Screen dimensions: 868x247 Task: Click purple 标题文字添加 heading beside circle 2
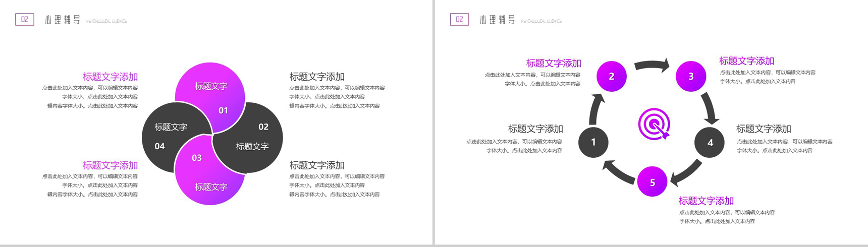click(554, 64)
